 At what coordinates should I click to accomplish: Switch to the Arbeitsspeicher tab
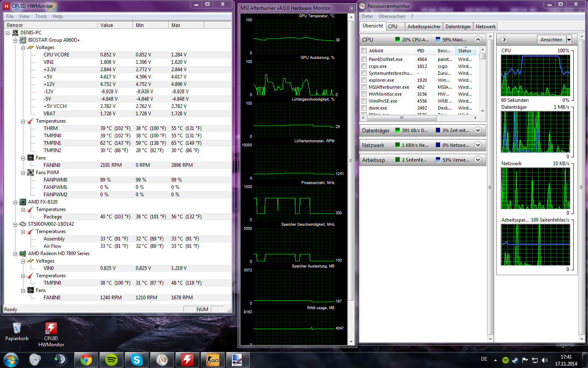tap(424, 27)
